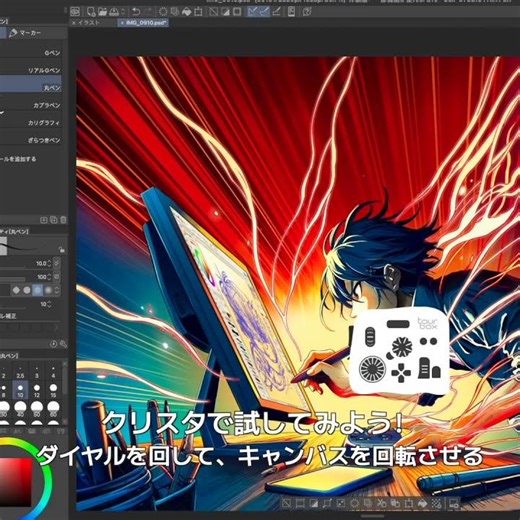The width and height of the screenshot is (520, 520).
Task: Select the diamond (none) anti-aliasing option
Action: pos(16,290)
